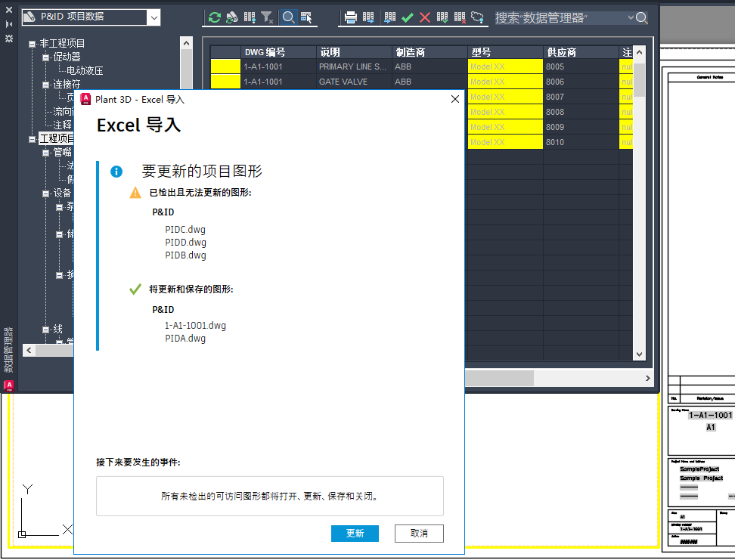This screenshot has width=735, height=560.
Task: Click the search magnifier icon beside search box
Action: click(642, 18)
